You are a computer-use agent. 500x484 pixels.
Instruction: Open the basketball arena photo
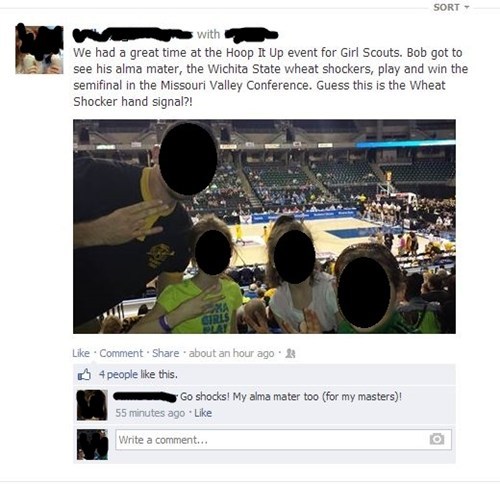click(x=264, y=226)
